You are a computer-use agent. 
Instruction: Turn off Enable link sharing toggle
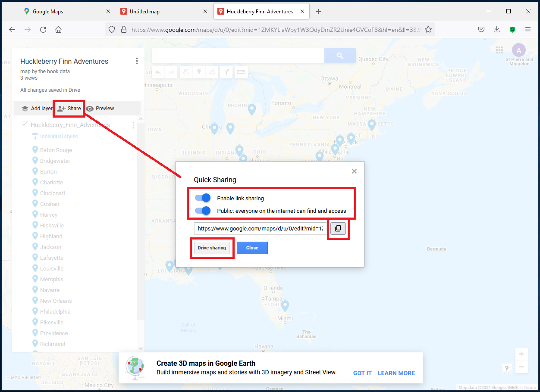pyautogui.click(x=203, y=198)
